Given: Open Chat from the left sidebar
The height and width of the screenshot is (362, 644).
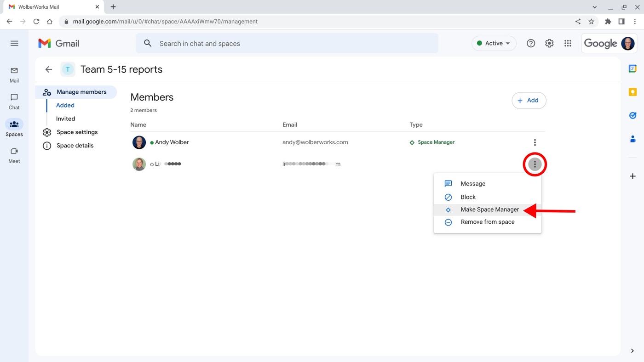Looking at the screenshot, I should (14, 101).
